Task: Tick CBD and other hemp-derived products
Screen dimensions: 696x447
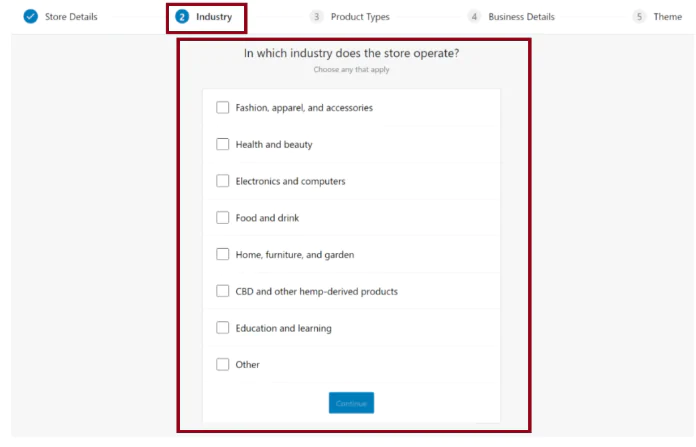Action: 223,291
